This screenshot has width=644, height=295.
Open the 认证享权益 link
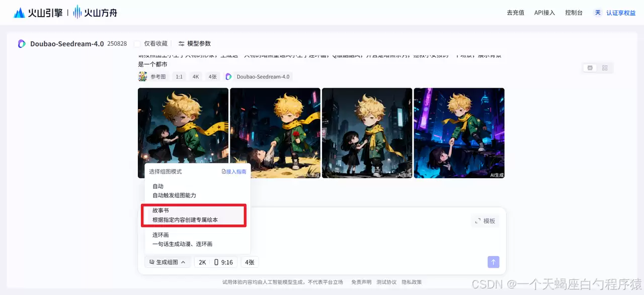click(x=621, y=13)
